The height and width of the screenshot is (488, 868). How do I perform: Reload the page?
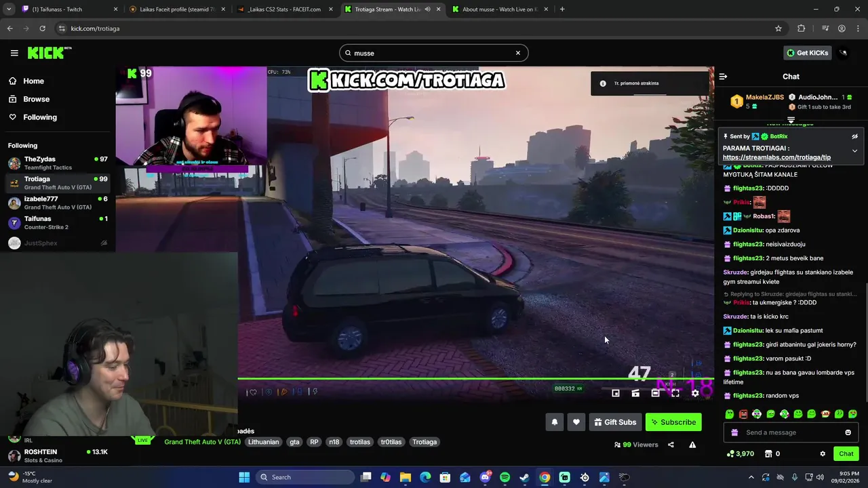click(42, 28)
